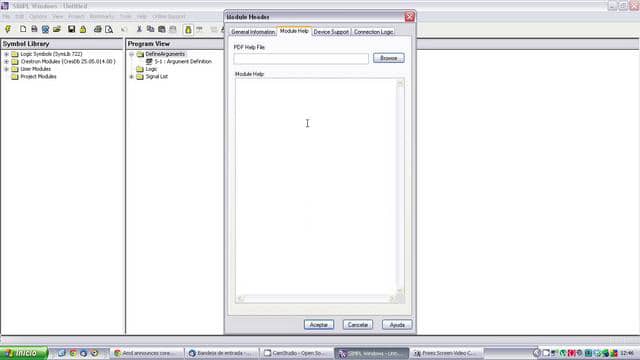
Task: Copy selection with the copy icon
Action: point(150,29)
